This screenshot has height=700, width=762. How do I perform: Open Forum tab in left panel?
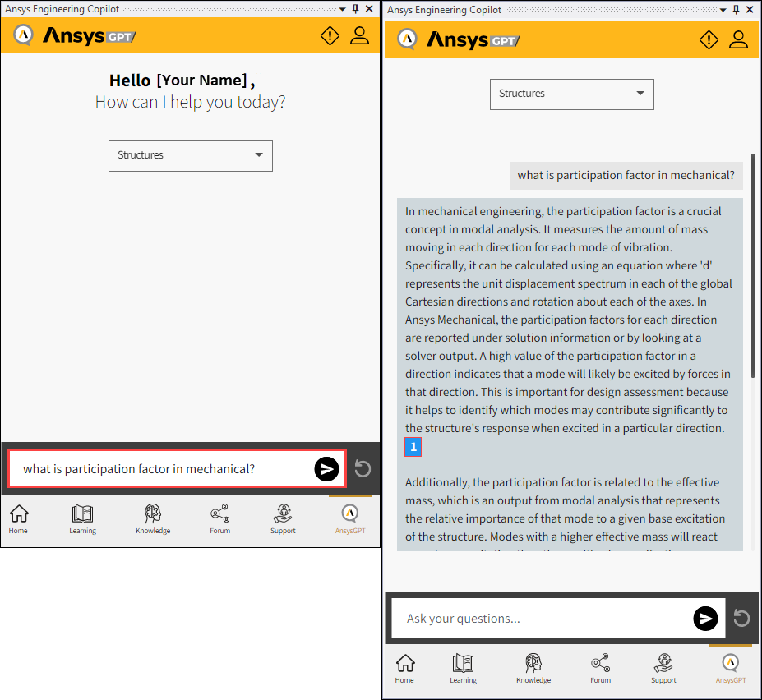point(220,519)
